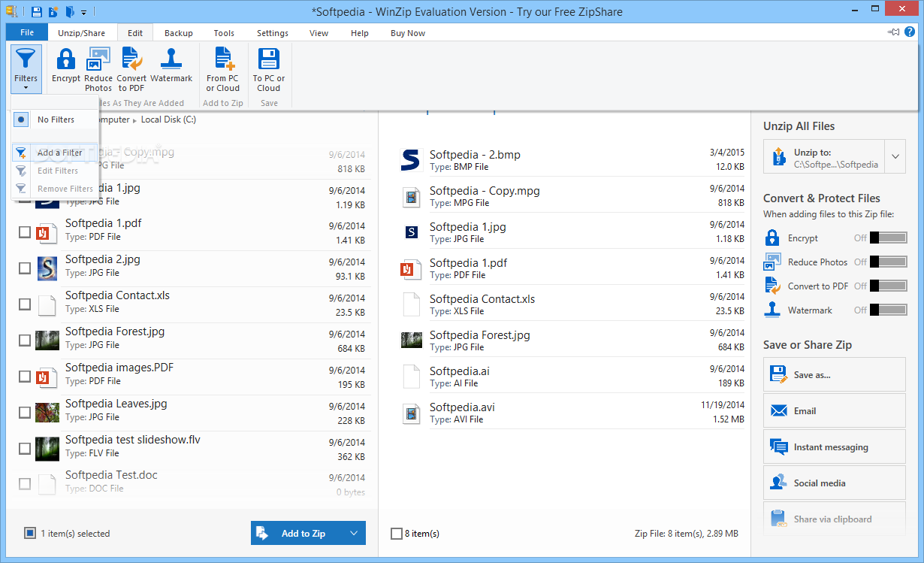This screenshot has height=563, width=924.
Task: Open quick access toolbar customize arrow
Action: point(83,13)
